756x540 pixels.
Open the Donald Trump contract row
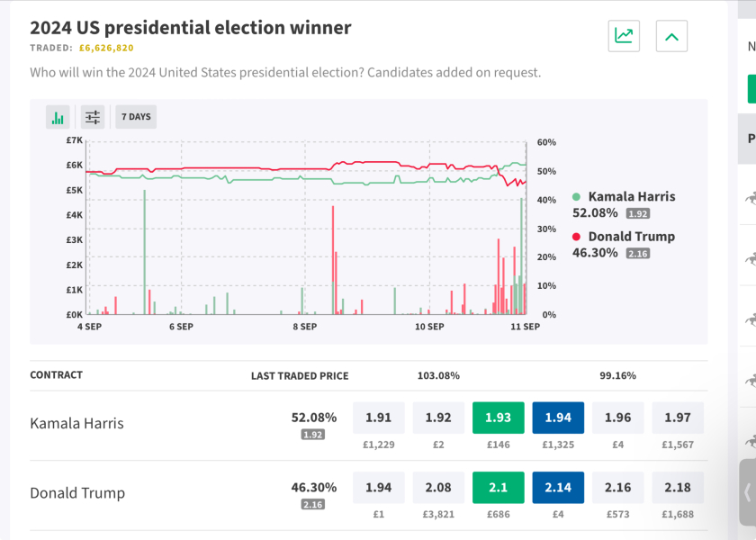click(77, 493)
